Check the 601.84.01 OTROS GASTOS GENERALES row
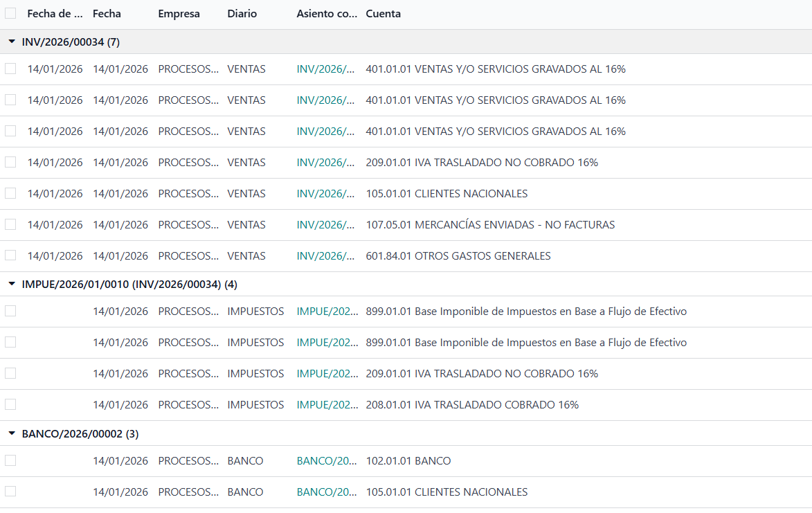The width and height of the screenshot is (812, 513). coord(10,255)
